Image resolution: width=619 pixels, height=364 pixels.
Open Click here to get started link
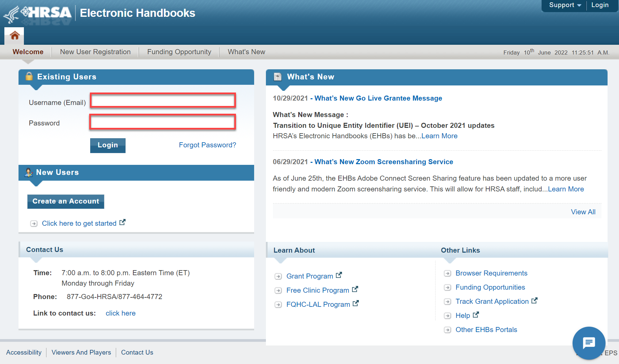pyautogui.click(x=79, y=223)
